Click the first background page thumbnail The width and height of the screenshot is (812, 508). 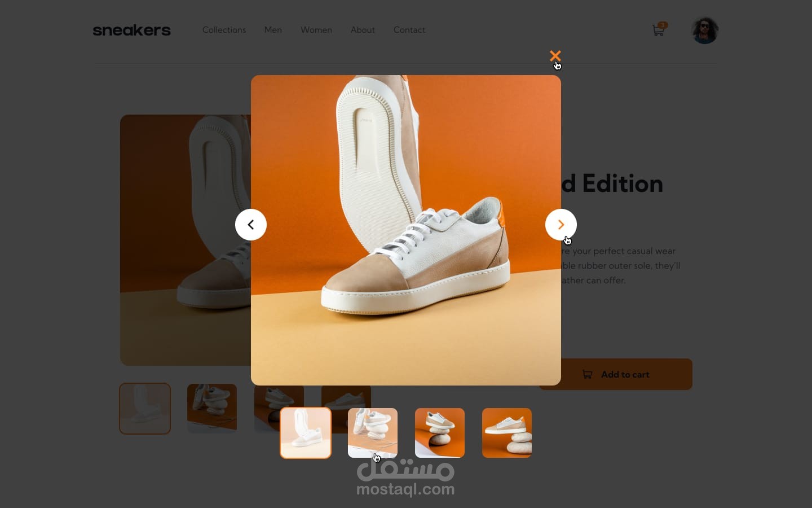pos(145,409)
